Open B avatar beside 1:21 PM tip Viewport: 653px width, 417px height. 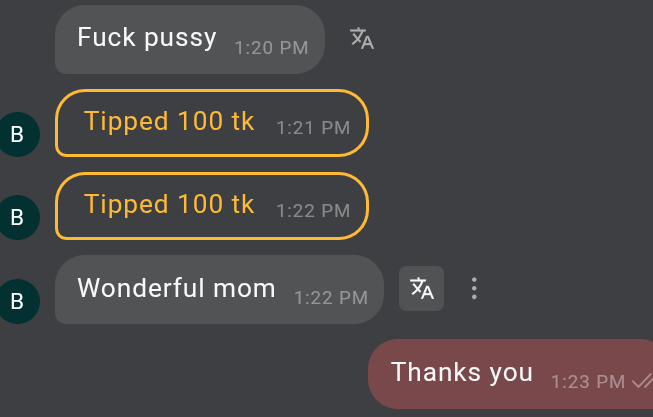tap(17, 133)
